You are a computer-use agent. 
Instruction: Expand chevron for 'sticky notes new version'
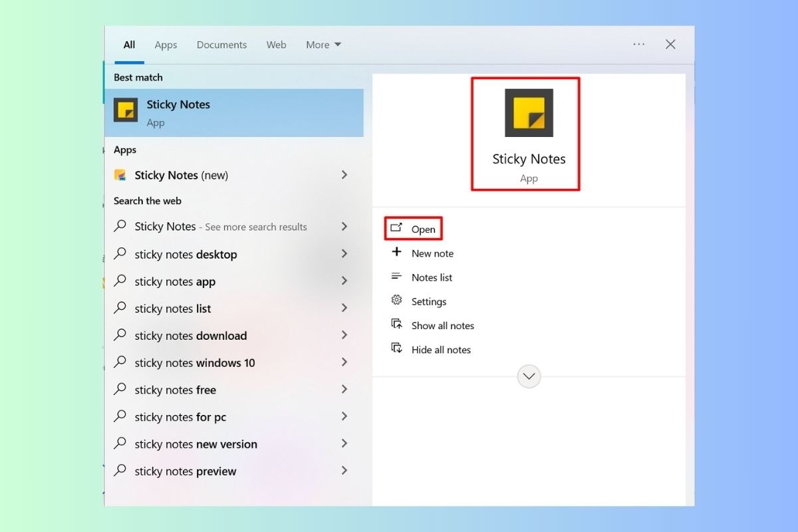(x=344, y=444)
